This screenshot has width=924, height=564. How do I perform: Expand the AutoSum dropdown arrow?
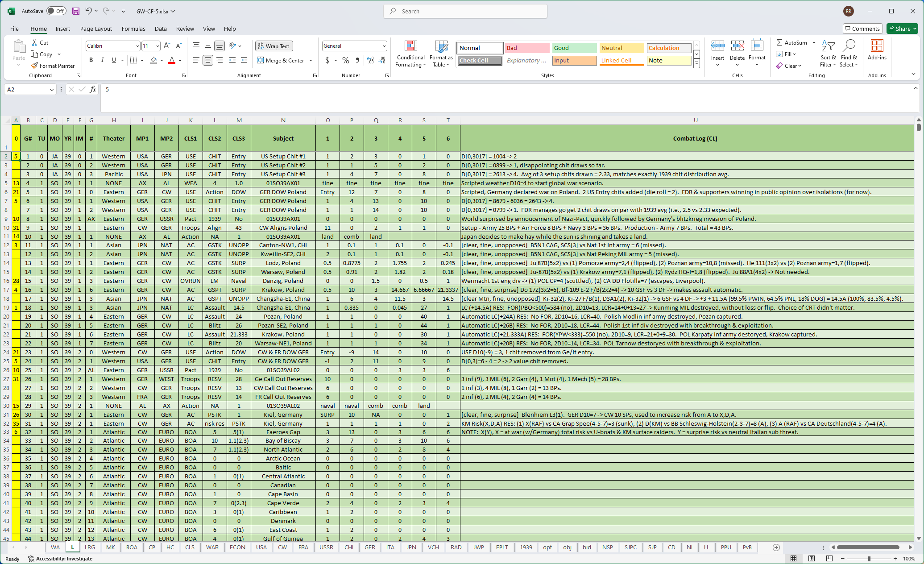[814, 43]
